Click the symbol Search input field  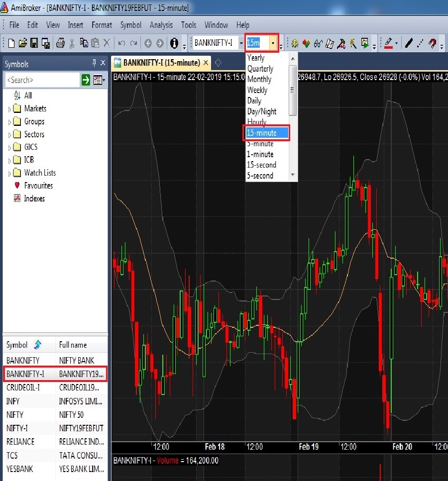tap(42, 80)
